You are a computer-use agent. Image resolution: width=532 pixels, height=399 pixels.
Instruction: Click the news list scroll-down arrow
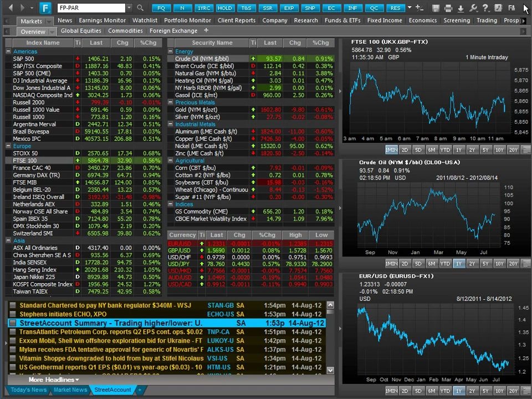coord(330,370)
